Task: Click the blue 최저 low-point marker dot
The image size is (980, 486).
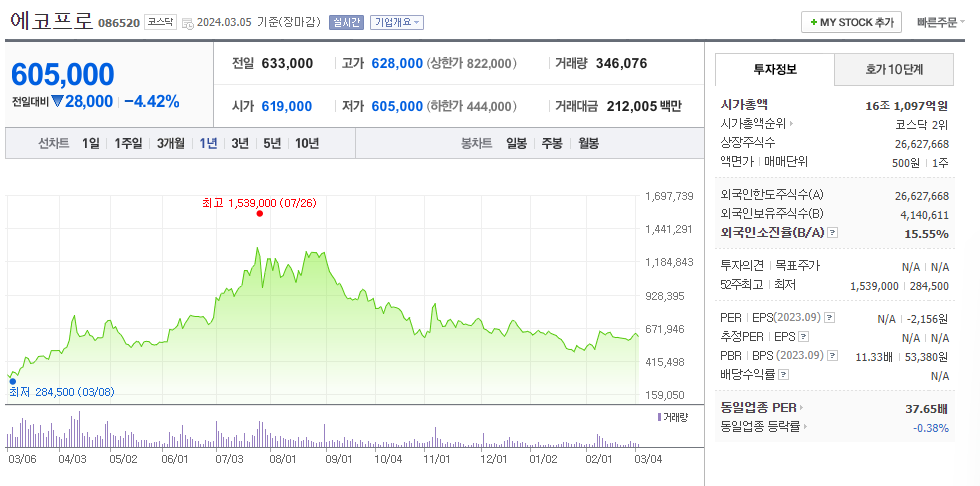Action: (x=12, y=381)
